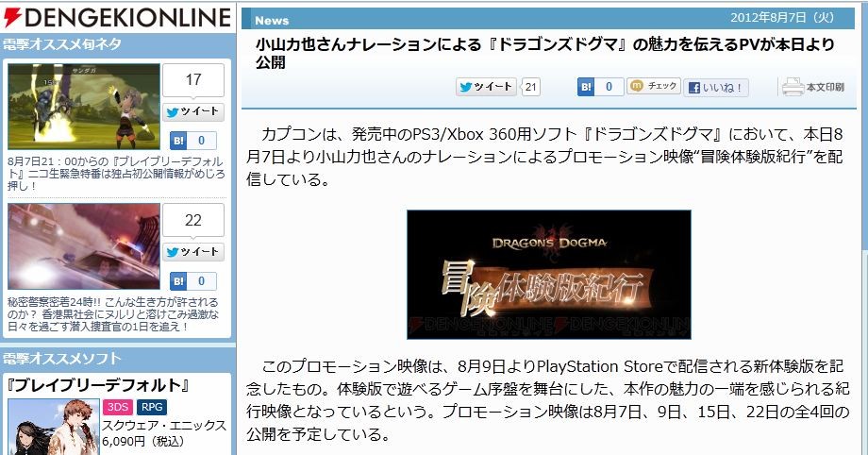The image size is (868, 455).
Task: Tweet the Bravely Default news item
Action: pyautogui.click(x=193, y=112)
